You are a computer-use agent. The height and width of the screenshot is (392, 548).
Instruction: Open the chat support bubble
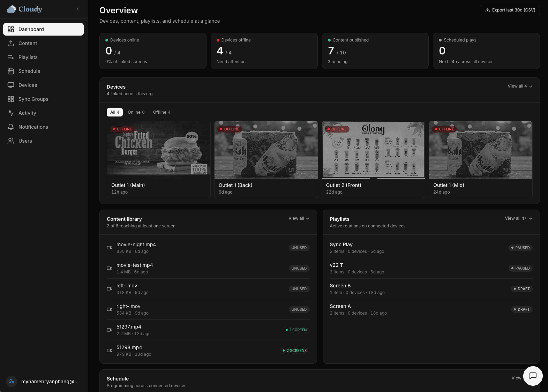533,376
